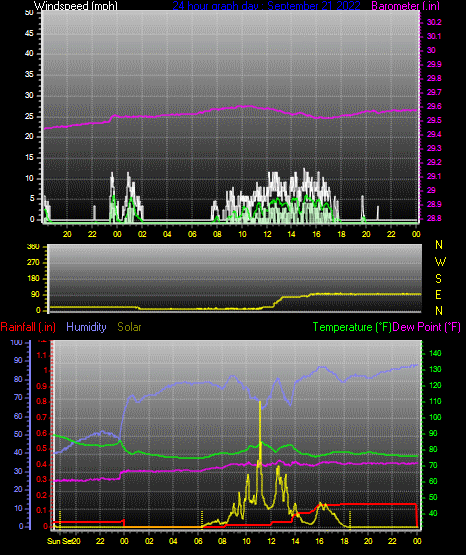Click the 'Solar' legend label
This screenshot has height=555, width=466.
click(x=130, y=327)
